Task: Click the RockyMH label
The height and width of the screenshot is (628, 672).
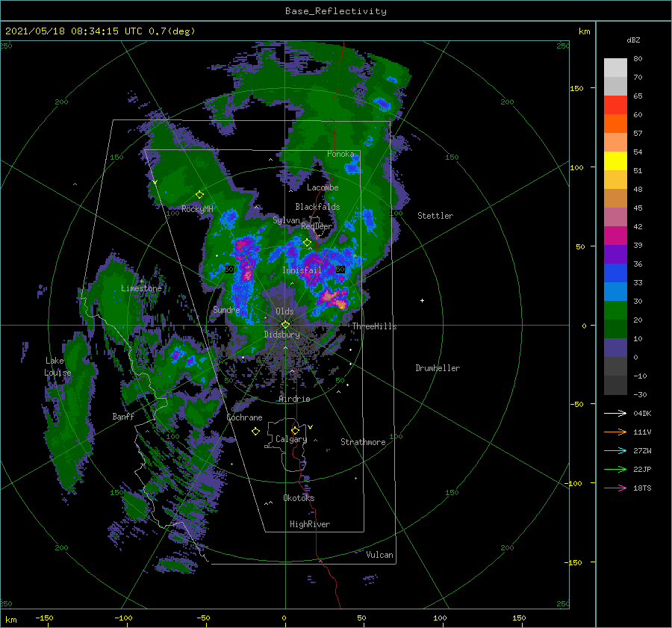Action: click(197, 209)
